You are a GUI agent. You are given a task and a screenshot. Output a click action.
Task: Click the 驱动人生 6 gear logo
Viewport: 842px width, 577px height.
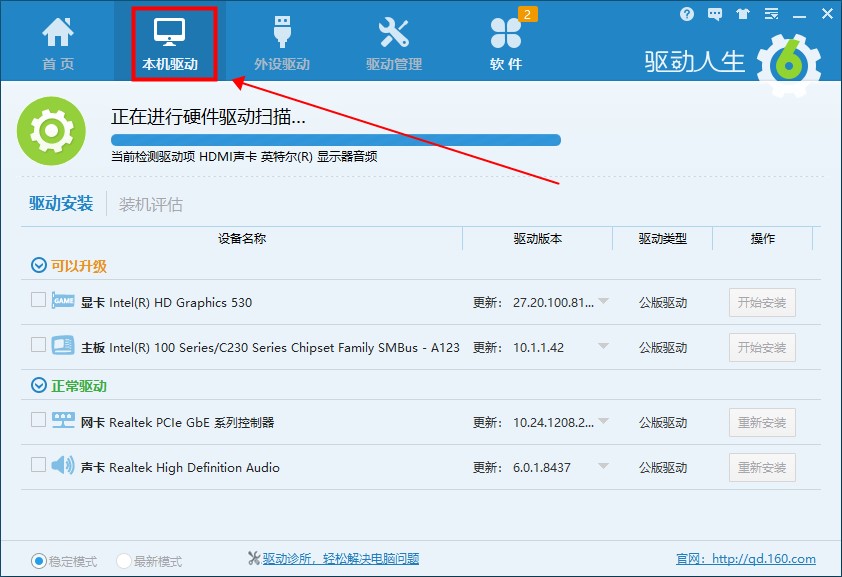coord(788,65)
